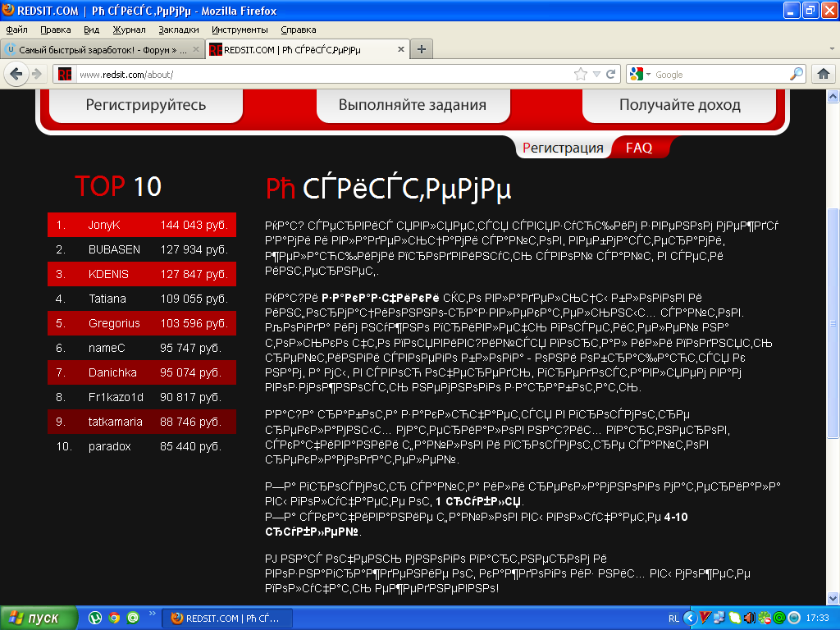Screen dimensions: 840x630
Task: Open the пуск Start menu
Action: [39, 618]
